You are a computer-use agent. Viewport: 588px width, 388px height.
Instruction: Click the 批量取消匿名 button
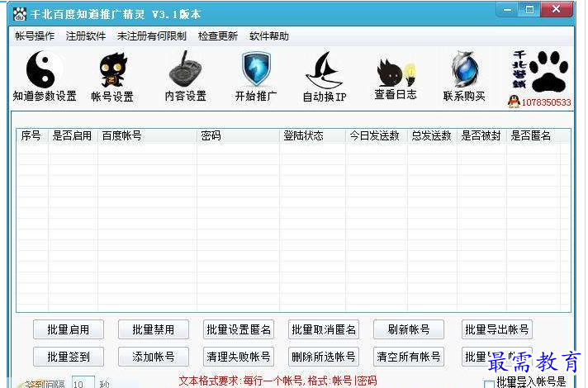click(x=324, y=329)
